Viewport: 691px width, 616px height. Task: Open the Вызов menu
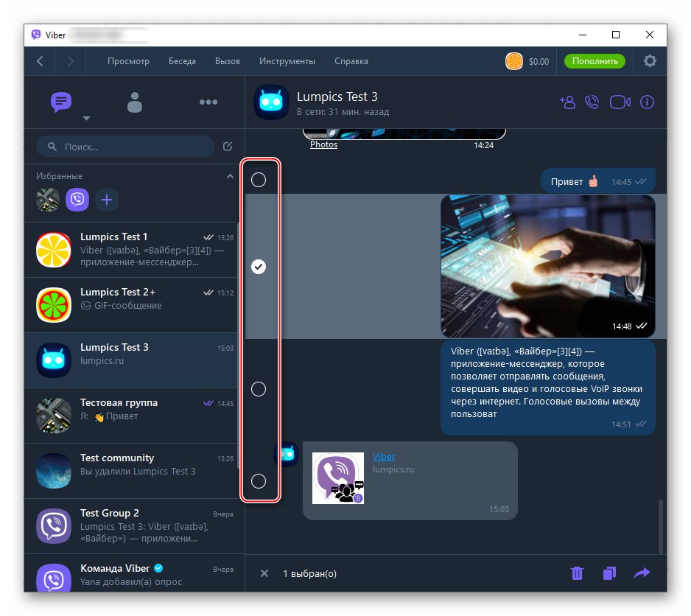(228, 61)
